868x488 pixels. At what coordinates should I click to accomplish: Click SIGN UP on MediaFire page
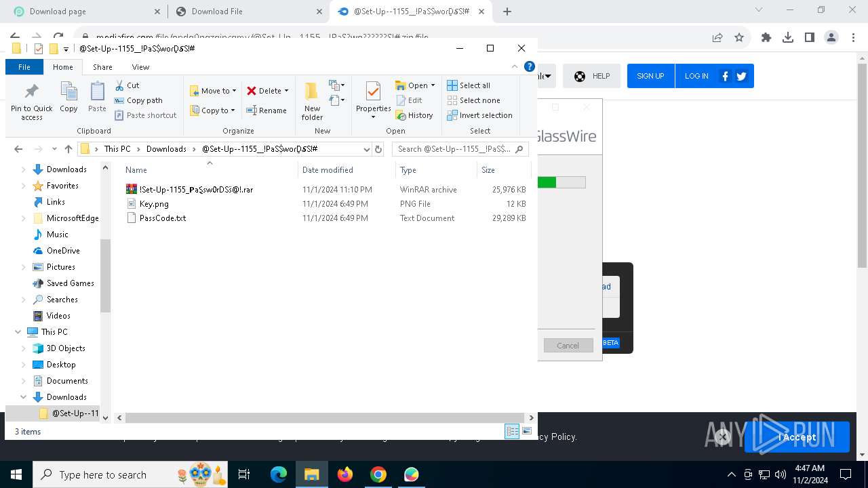[650, 76]
